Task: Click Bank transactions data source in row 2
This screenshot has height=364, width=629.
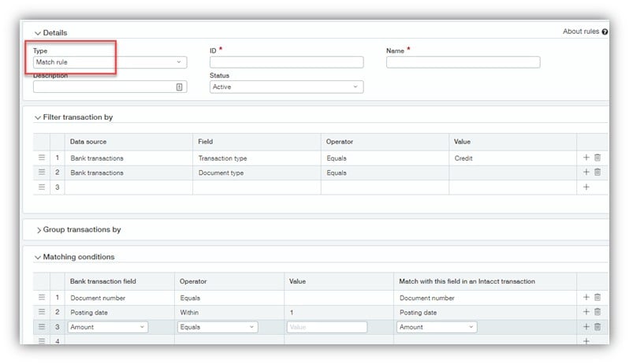Action: pos(128,173)
